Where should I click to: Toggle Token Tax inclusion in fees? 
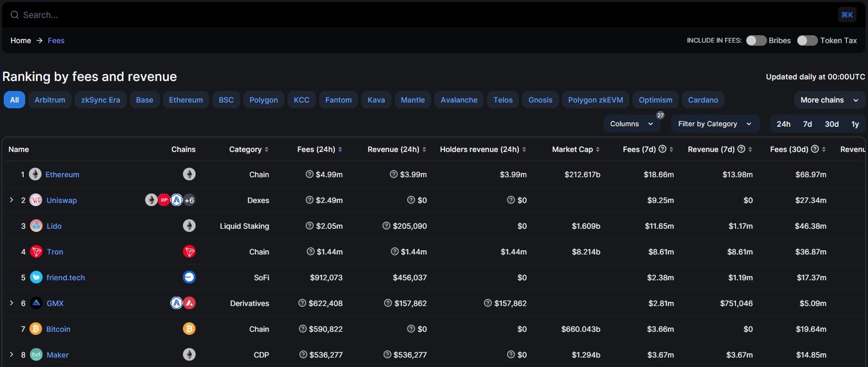click(807, 40)
